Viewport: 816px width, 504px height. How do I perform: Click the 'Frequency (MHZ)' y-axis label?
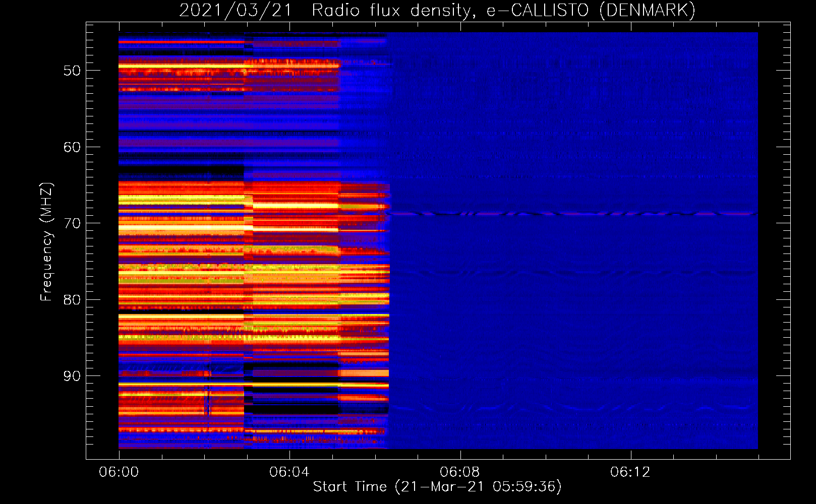[x=46, y=242]
